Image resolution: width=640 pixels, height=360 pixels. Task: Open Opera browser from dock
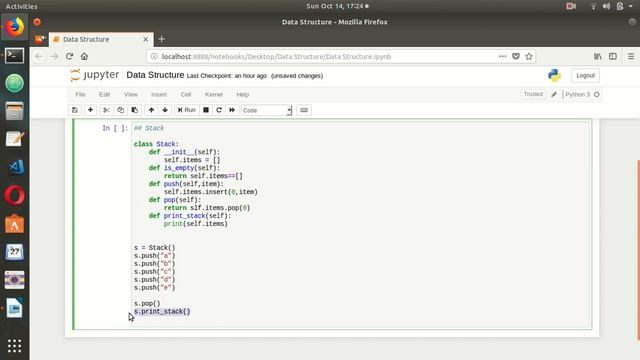(x=14, y=195)
